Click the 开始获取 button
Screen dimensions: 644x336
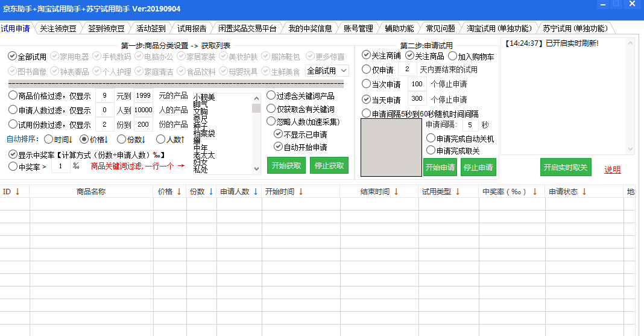coord(286,165)
